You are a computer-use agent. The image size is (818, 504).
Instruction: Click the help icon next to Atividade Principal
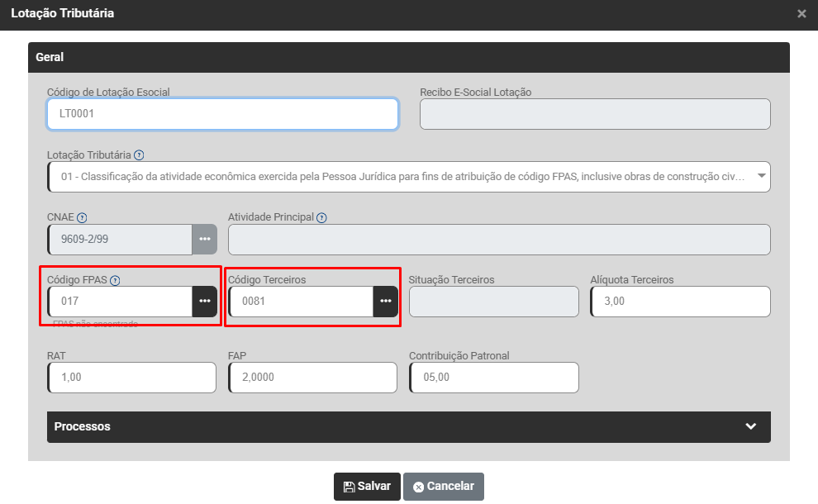click(x=321, y=217)
